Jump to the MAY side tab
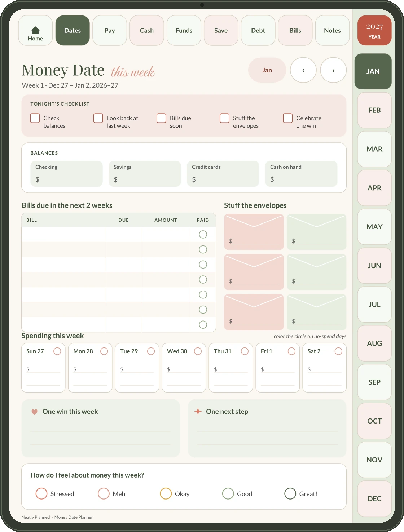 [x=374, y=227]
